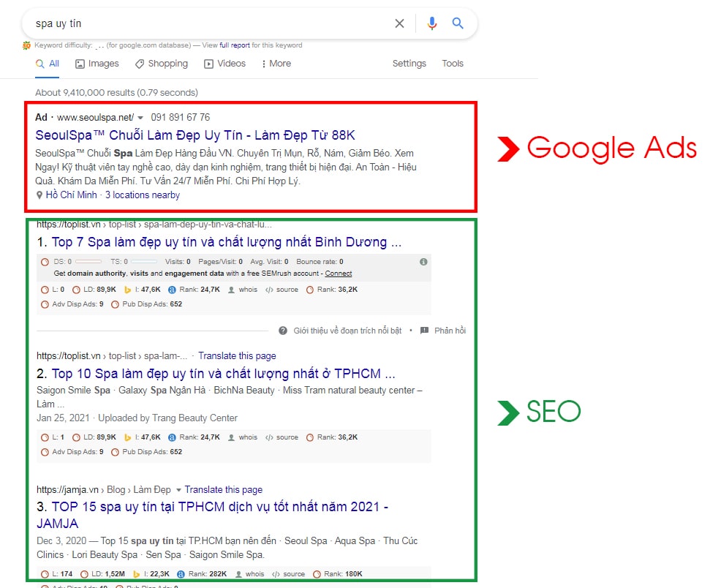Click the ad phone number 091 891 67 76

pyautogui.click(x=180, y=117)
